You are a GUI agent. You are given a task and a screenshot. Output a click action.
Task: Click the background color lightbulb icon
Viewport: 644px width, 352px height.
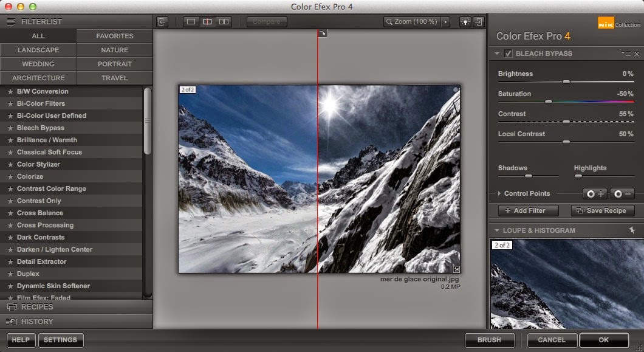pyautogui.click(x=465, y=21)
